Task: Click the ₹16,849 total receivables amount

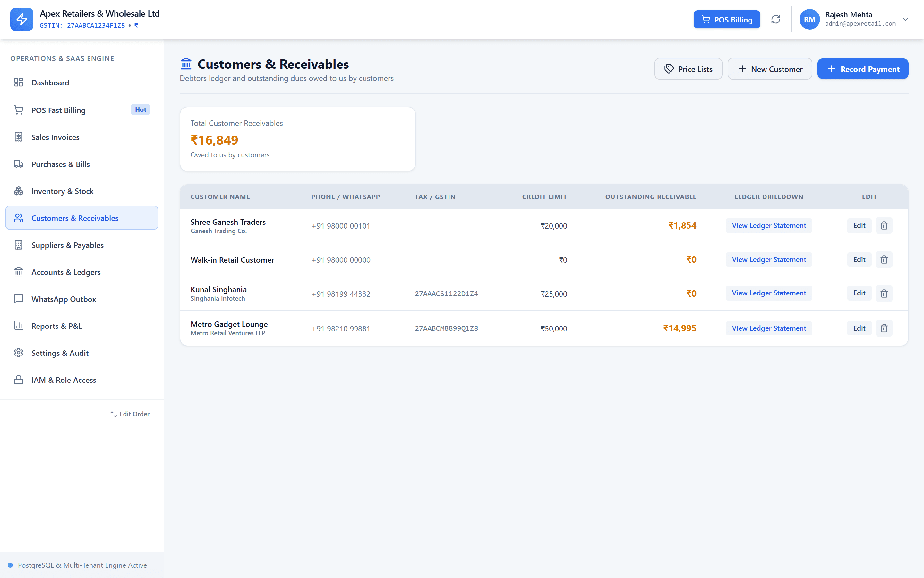Action: 214,140
